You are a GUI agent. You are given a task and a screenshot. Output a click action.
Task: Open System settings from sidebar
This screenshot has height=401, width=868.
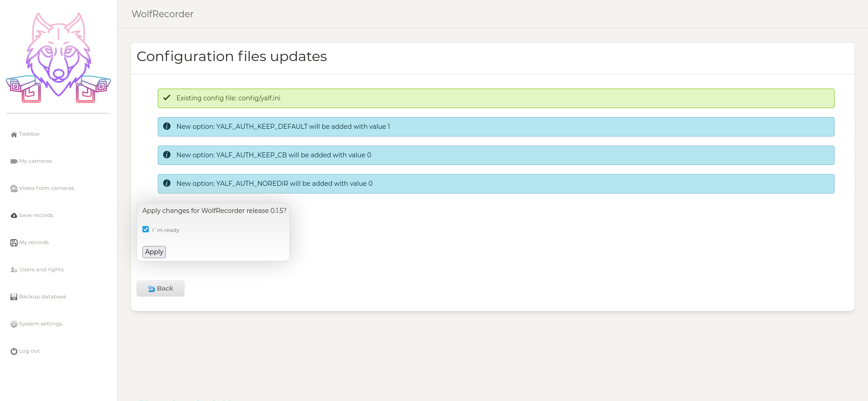(x=41, y=324)
